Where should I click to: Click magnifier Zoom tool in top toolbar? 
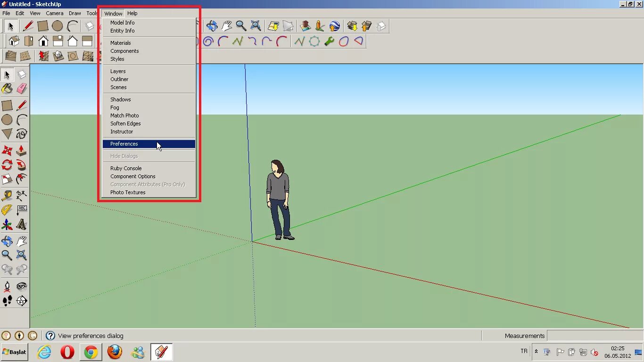(x=241, y=26)
